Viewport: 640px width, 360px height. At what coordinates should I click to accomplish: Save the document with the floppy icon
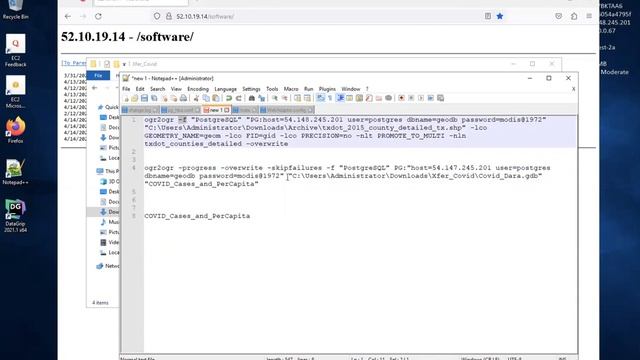click(144, 98)
